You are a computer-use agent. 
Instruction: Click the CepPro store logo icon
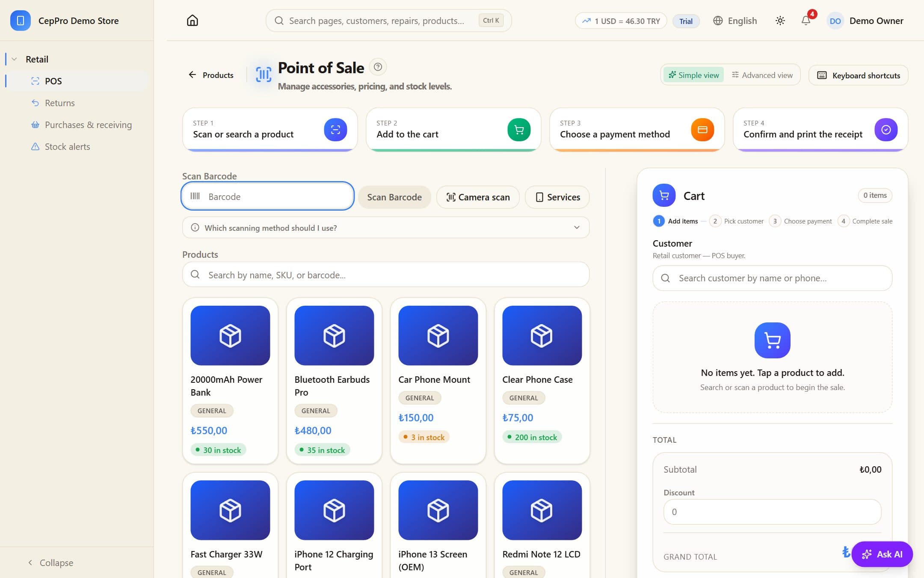(x=20, y=21)
